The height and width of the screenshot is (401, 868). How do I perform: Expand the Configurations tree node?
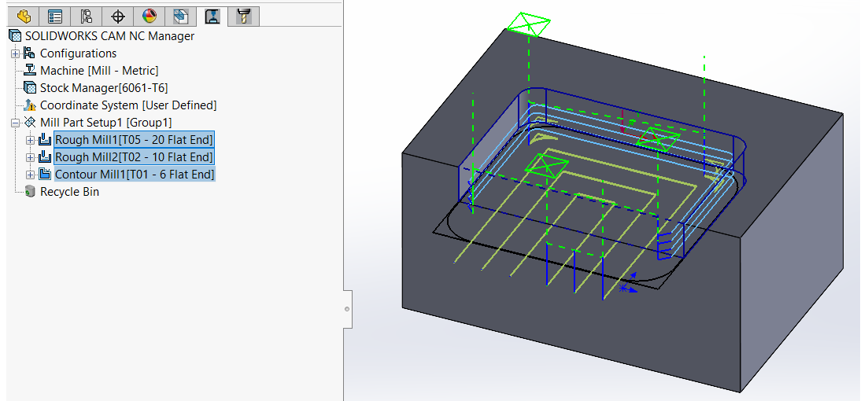pyautogui.click(x=15, y=53)
